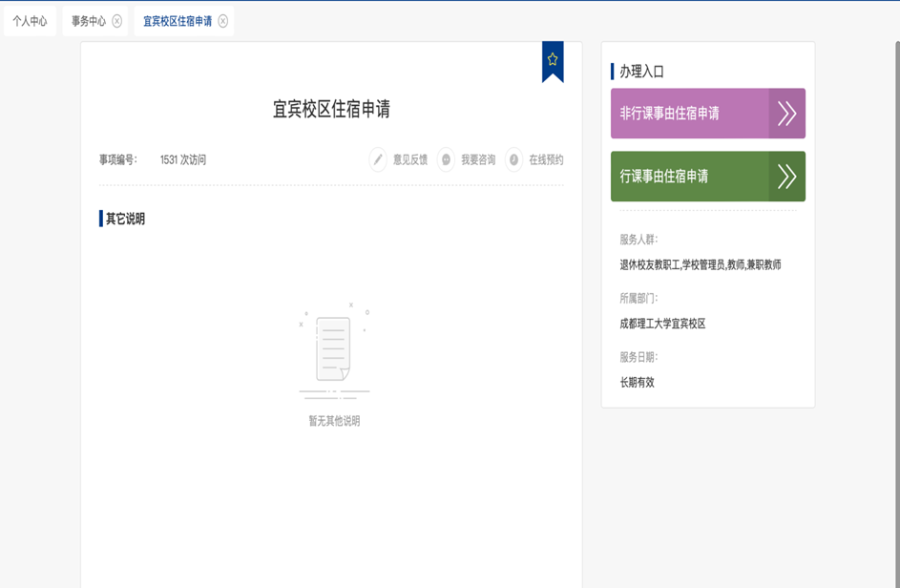Click the vertical scrollbar at right edge
Image resolution: width=900 pixels, height=588 pixels.
897,314
